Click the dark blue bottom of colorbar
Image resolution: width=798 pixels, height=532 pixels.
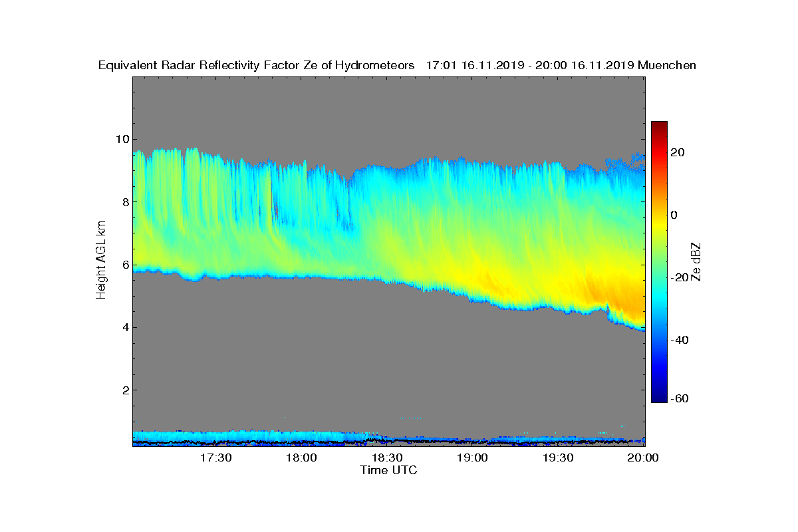coord(659,398)
